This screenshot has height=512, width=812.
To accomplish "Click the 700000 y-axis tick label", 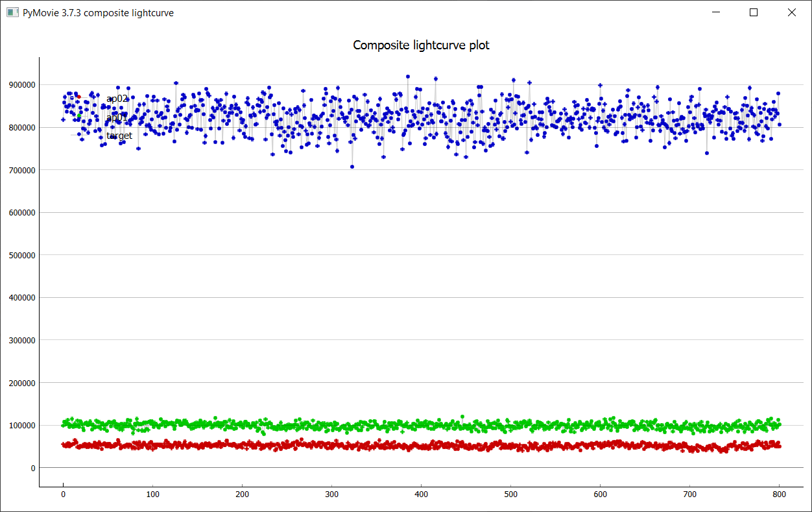I will coord(21,170).
